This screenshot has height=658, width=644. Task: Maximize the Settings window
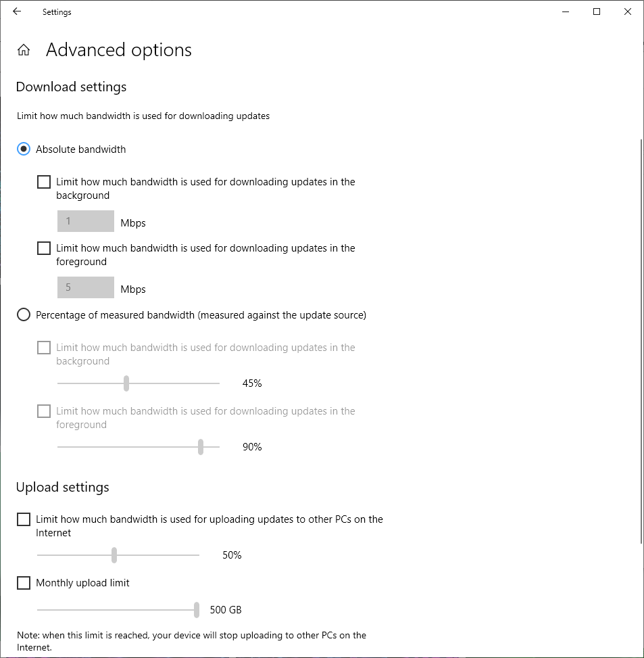tap(597, 11)
